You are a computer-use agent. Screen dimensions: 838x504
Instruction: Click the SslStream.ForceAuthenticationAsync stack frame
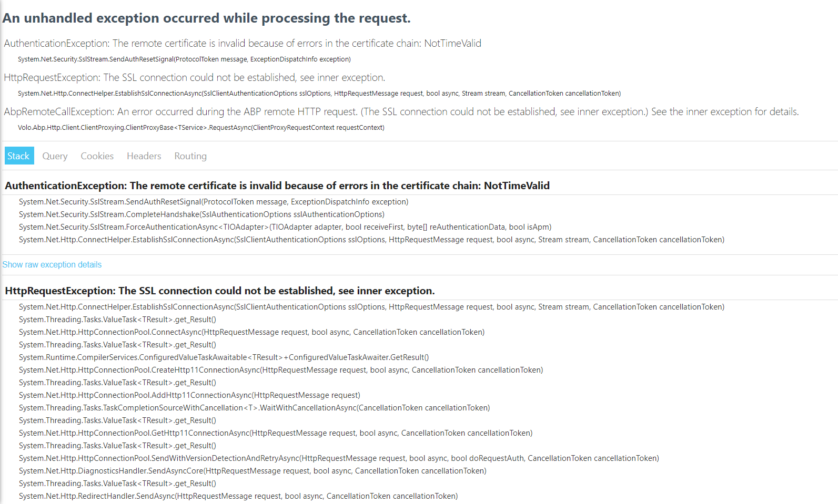(285, 227)
